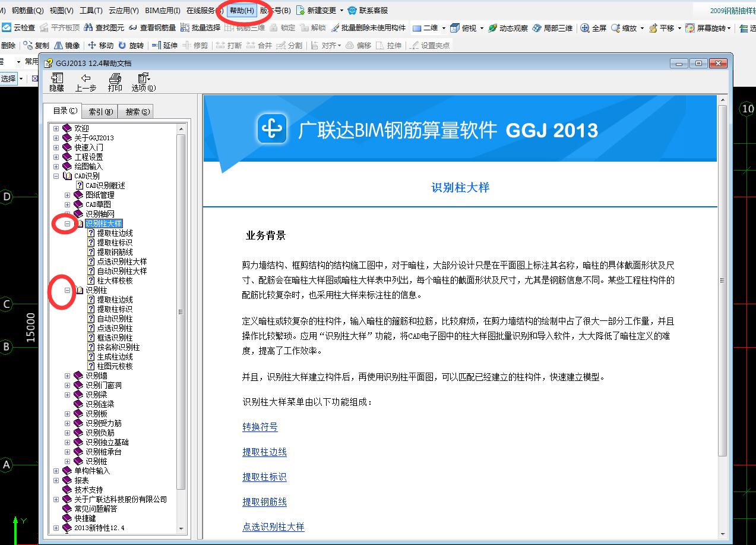Image resolution: width=756 pixels, height=545 pixels.
Task: Select 柱图元校核 in the tree
Action: tap(115, 366)
